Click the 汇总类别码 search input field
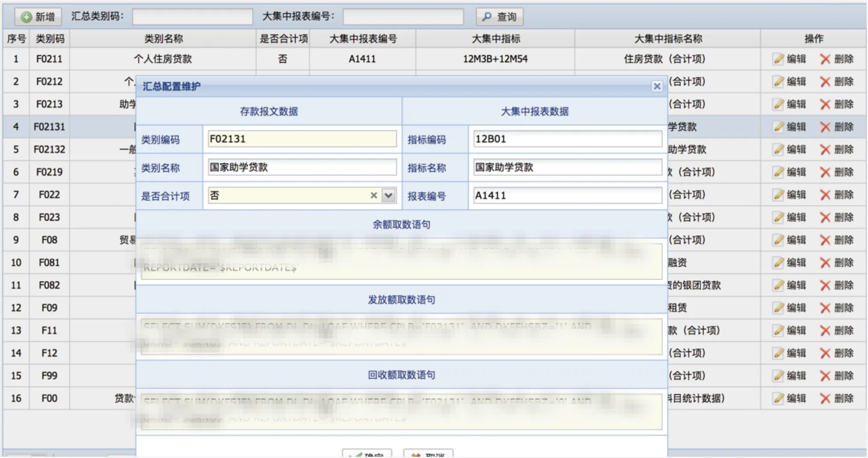Viewport: 868px width, 458px height. 192,17
